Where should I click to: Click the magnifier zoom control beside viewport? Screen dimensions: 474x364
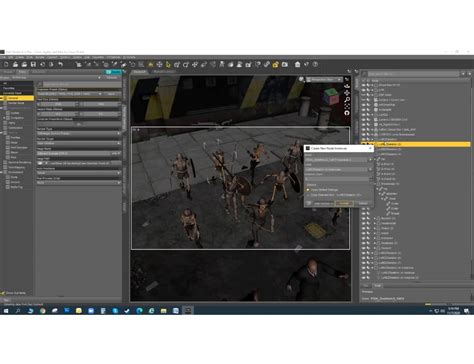(x=347, y=99)
